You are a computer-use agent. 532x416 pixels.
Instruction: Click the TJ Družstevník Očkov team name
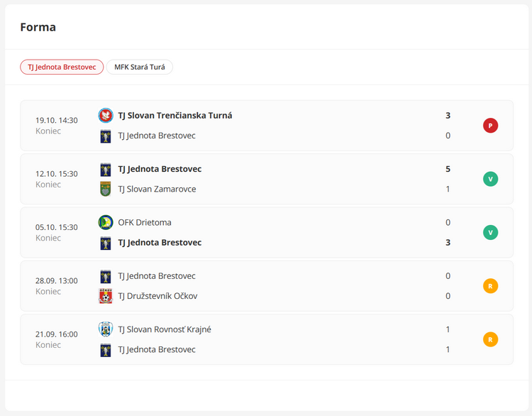(x=157, y=296)
